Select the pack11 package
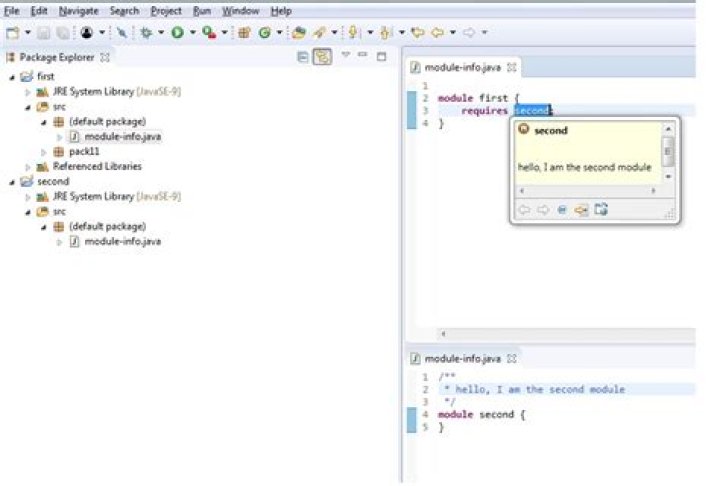720x486 pixels. (84, 152)
